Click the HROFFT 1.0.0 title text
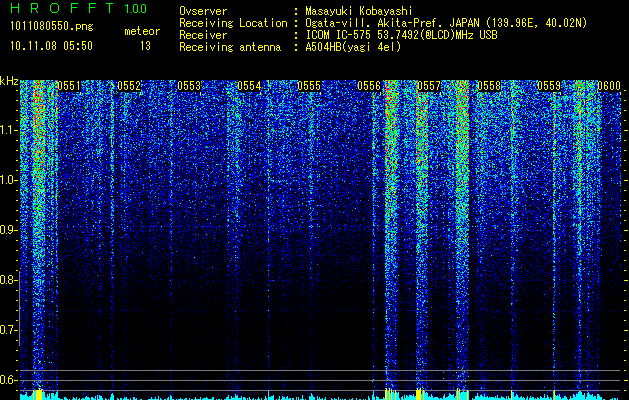Image resolution: width=629 pixels, height=400 pixels. point(79,8)
